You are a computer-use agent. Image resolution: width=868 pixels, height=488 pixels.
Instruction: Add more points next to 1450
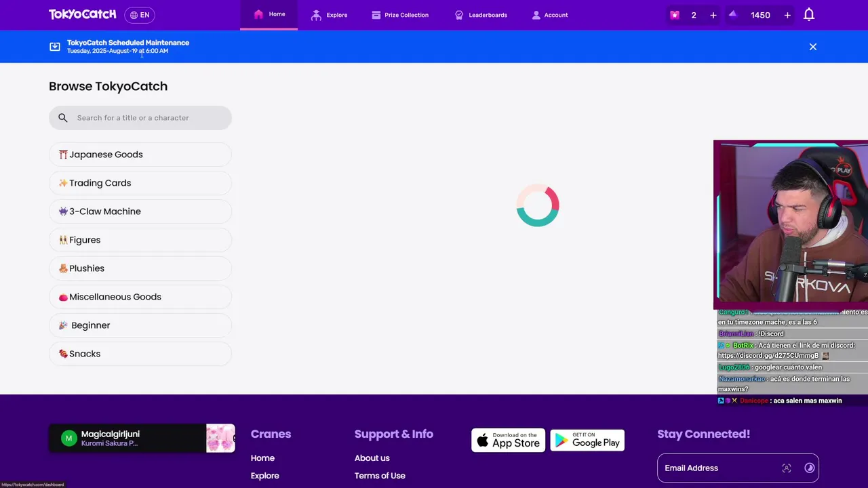point(787,15)
